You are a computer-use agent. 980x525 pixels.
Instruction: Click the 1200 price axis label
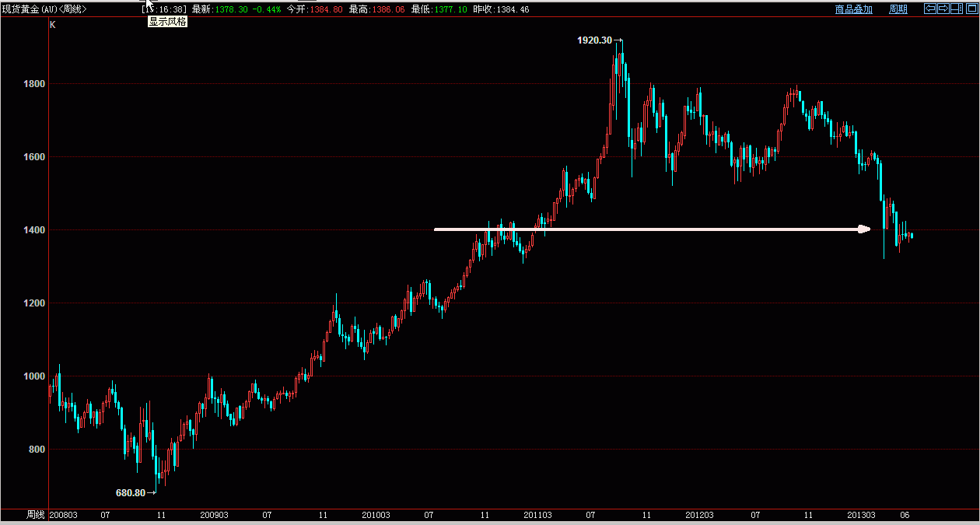coord(34,303)
